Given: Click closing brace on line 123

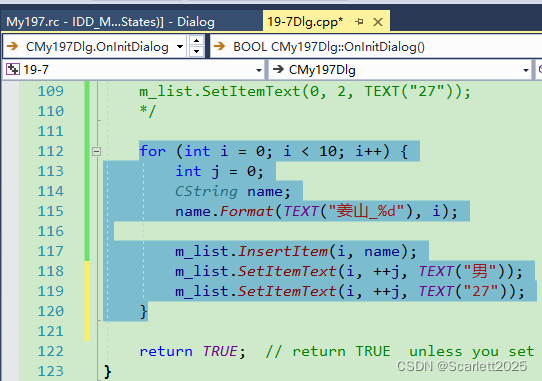Looking at the screenshot, I should pyautogui.click(x=108, y=372).
